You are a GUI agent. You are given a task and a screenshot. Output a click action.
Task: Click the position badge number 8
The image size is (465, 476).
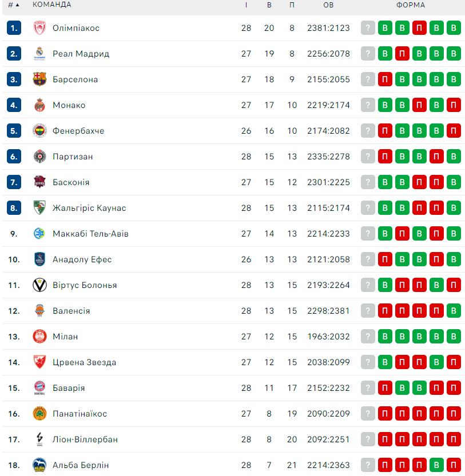pyautogui.click(x=14, y=208)
